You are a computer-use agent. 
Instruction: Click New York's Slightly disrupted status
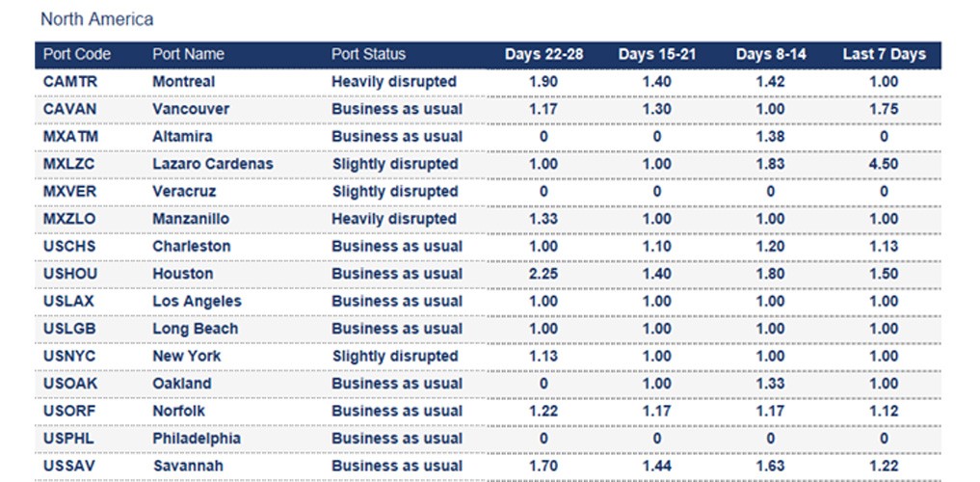click(395, 356)
